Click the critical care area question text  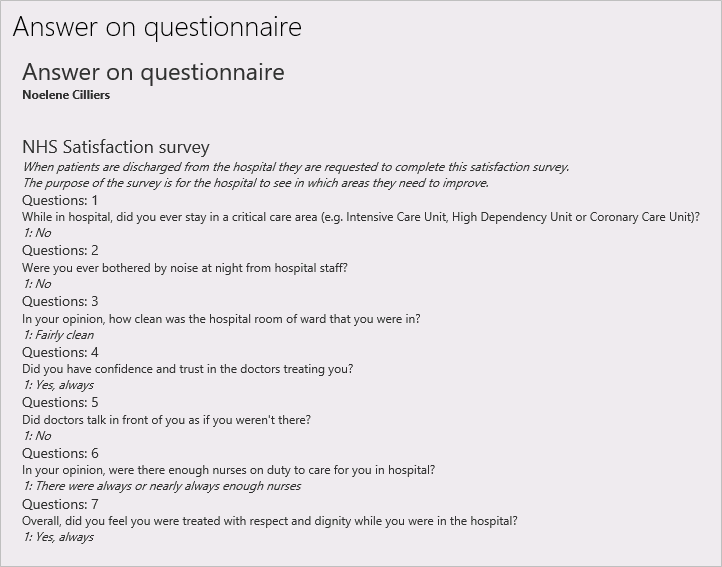[x=361, y=217]
